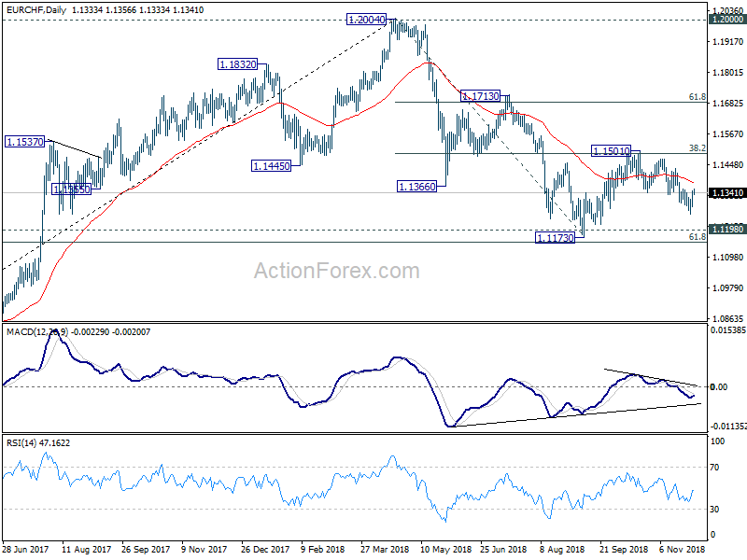Click the EURCHF,Daily chart title
The width and height of the screenshot is (747, 560).
(x=36, y=9)
